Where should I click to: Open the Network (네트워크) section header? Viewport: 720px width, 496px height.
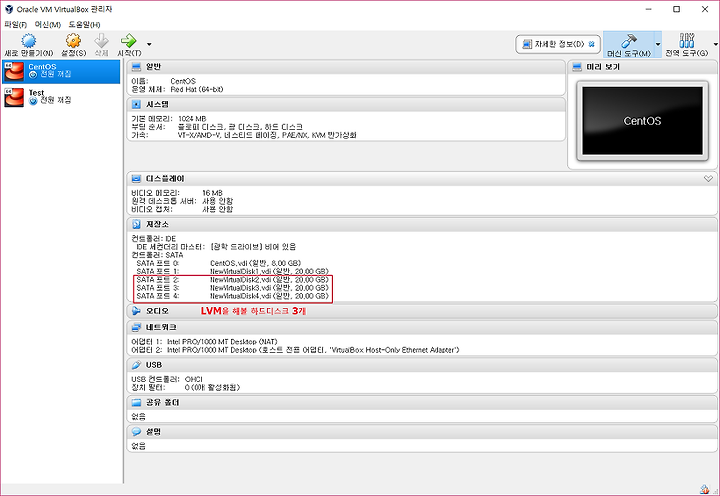click(x=422, y=327)
